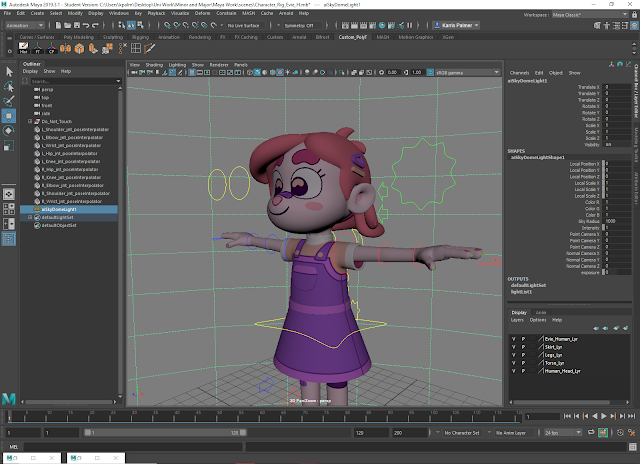
Task: Play the animation backwards
Action: point(595,416)
